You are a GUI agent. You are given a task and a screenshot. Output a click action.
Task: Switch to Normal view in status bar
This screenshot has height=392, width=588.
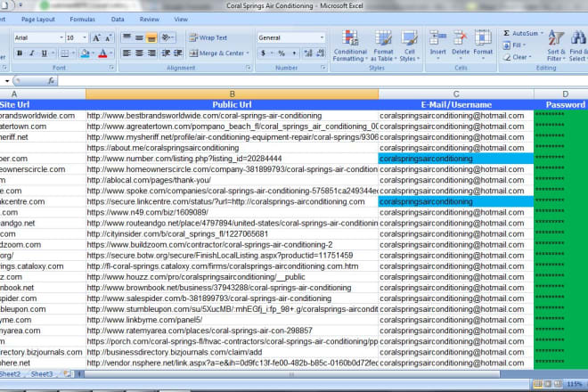click(537, 384)
